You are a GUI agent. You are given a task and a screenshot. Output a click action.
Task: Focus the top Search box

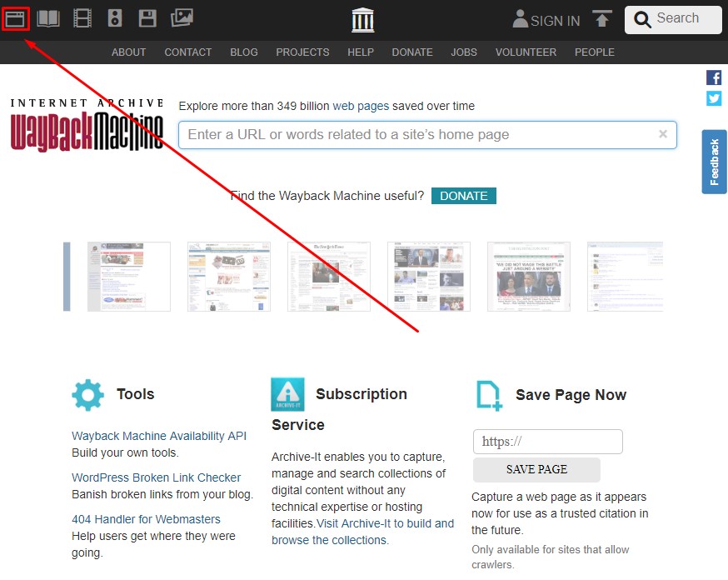[x=673, y=20]
